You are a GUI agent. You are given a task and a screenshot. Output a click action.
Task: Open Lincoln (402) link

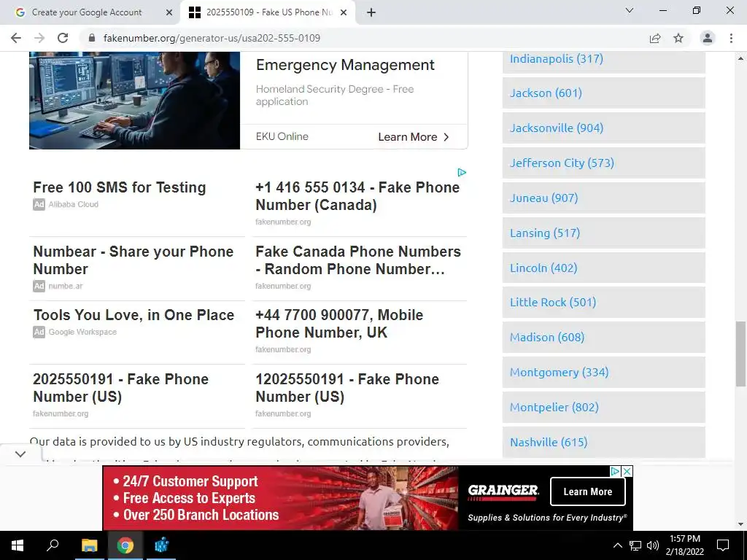[x=543, y=268]
